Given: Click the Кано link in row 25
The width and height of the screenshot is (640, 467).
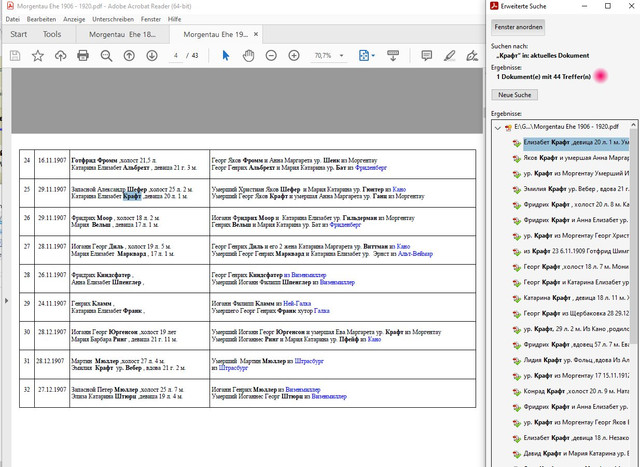Looking at the screenshot, I should [399, 189].
